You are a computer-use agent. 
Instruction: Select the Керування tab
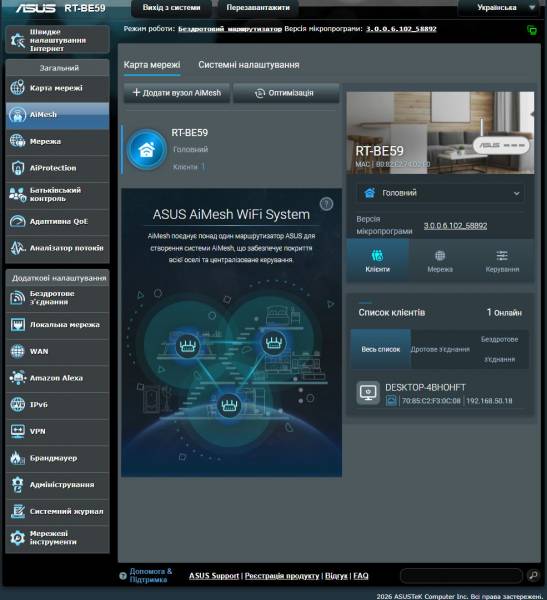click(502, 261)
